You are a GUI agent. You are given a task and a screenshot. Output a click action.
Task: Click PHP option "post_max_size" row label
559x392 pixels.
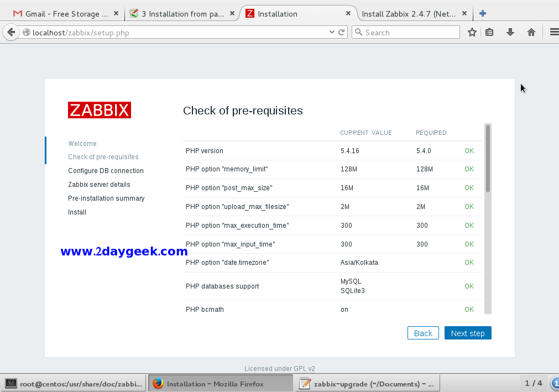coord(229,188)
